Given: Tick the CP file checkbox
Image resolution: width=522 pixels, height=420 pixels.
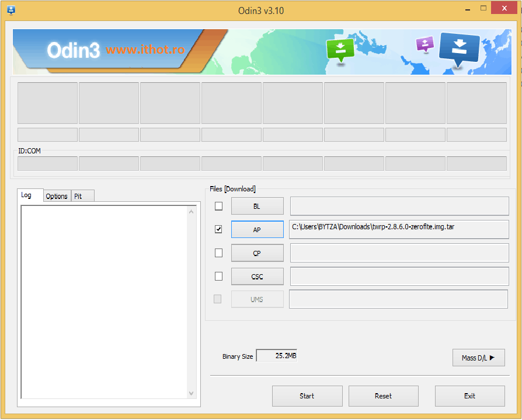Looking at the screenshot, I should pyautogui.click(x=218, y=253).
